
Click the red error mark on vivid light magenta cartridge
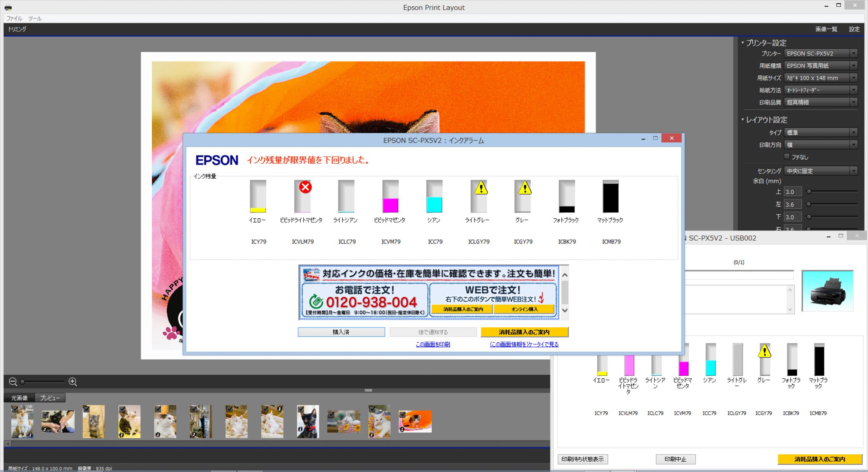[305, 187]
